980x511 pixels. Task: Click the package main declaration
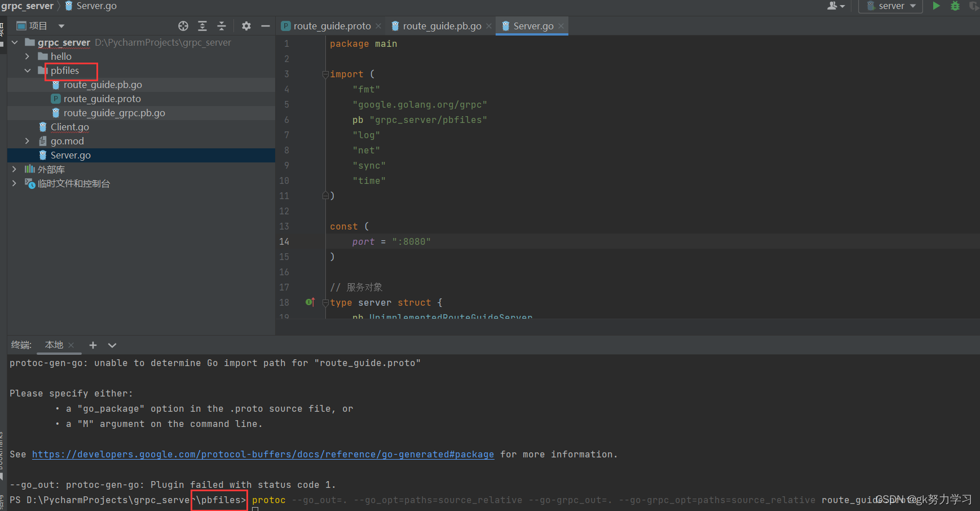click(x=363, y=44)
